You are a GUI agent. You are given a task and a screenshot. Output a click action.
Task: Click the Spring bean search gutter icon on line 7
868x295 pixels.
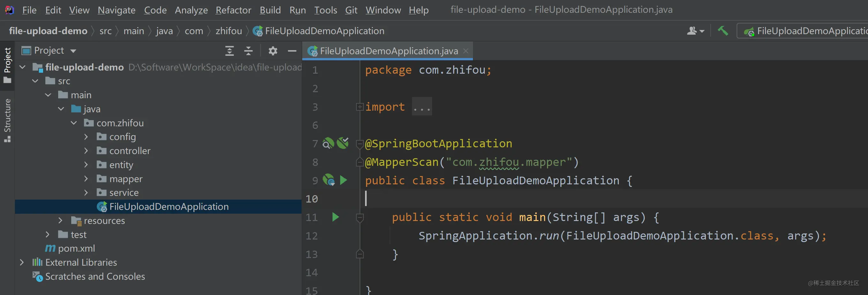point(328,144)
